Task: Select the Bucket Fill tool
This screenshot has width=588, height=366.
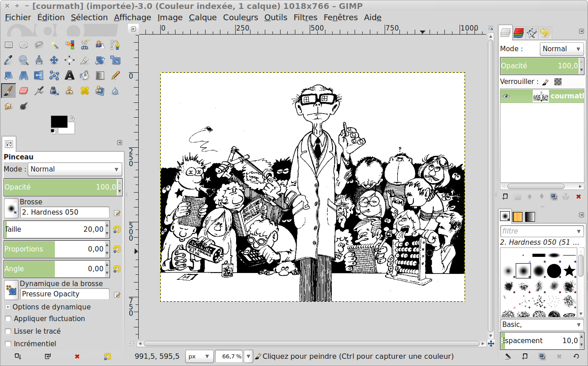Action: 85,75
